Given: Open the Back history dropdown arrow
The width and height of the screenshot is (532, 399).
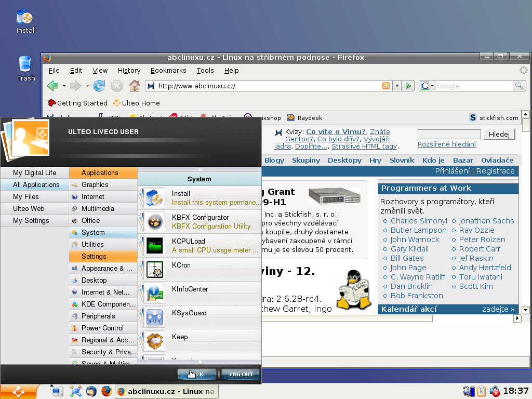Looking at the screenshot, I should 64,86.
